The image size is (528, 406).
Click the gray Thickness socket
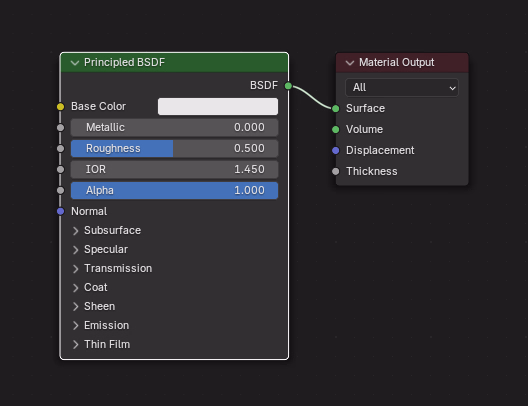point(336,171)
